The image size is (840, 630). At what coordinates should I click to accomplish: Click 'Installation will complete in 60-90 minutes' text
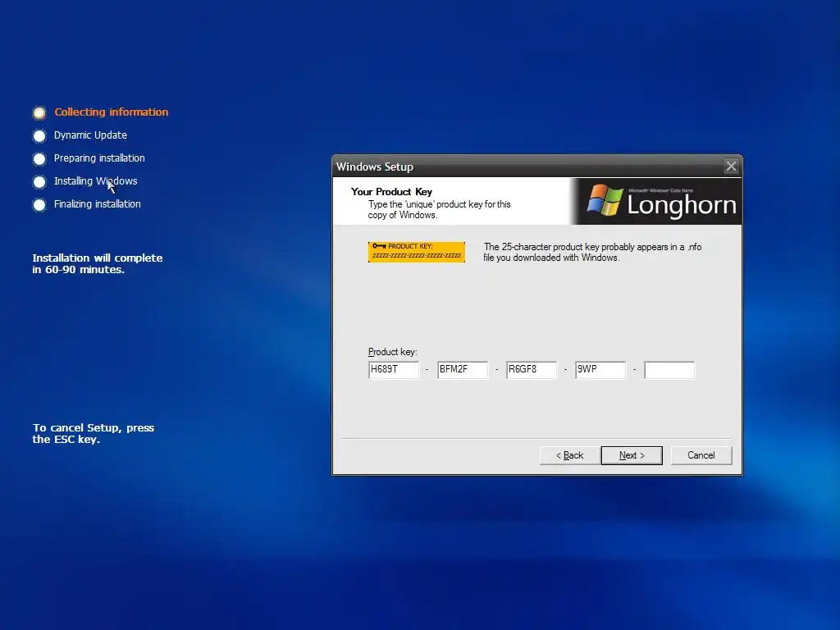(98, 263)
